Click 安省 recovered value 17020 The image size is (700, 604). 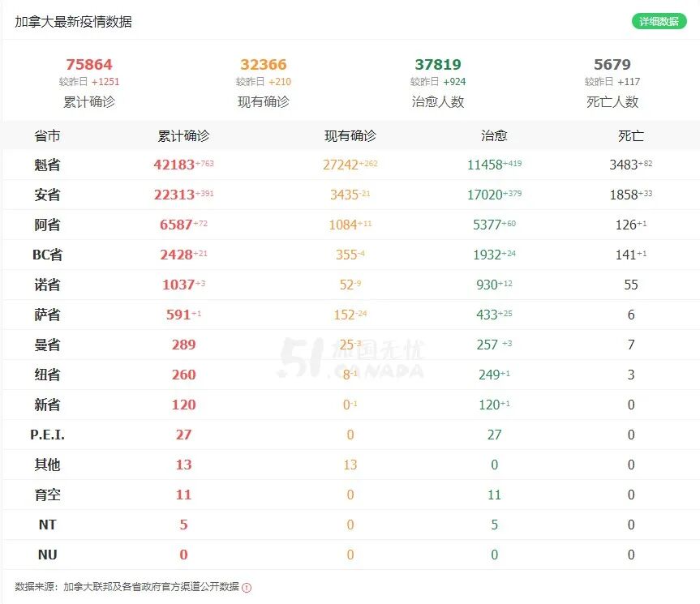click(x=485, y=195)
